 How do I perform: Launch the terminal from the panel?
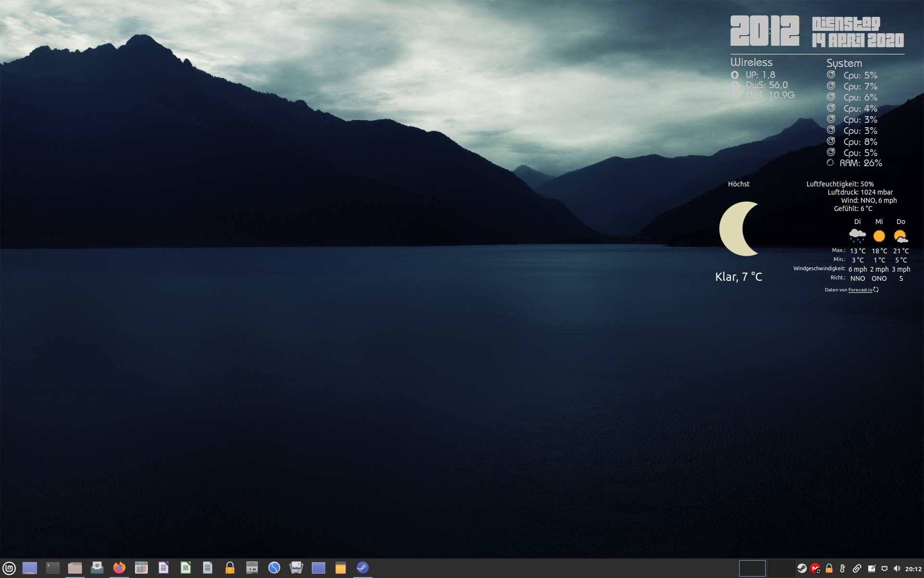click(52, 568)
